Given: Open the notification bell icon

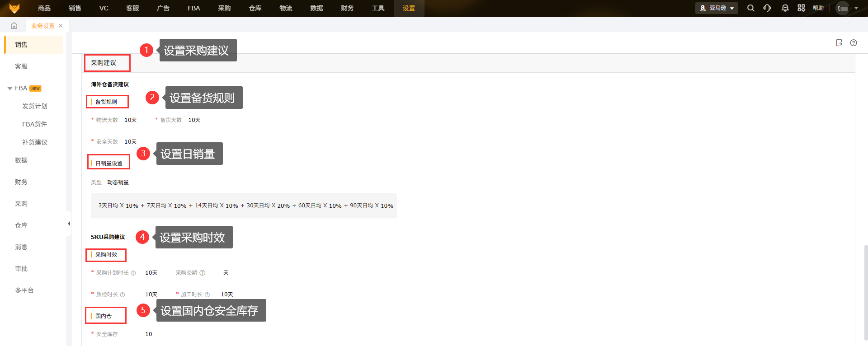Looking at the screenshot, I should 785,8.
